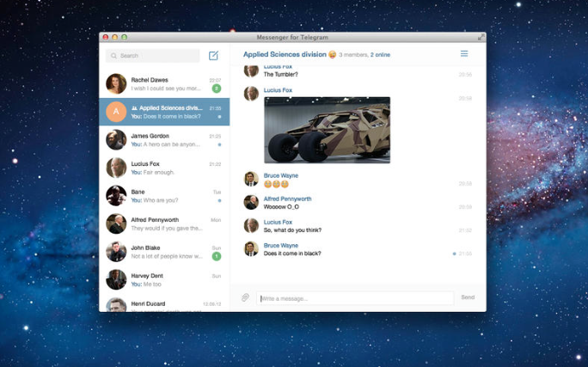588x367 pixels.
Task: Open the hamburger menu in chat header
Action: pyautogui.click(x=464, y=53)
